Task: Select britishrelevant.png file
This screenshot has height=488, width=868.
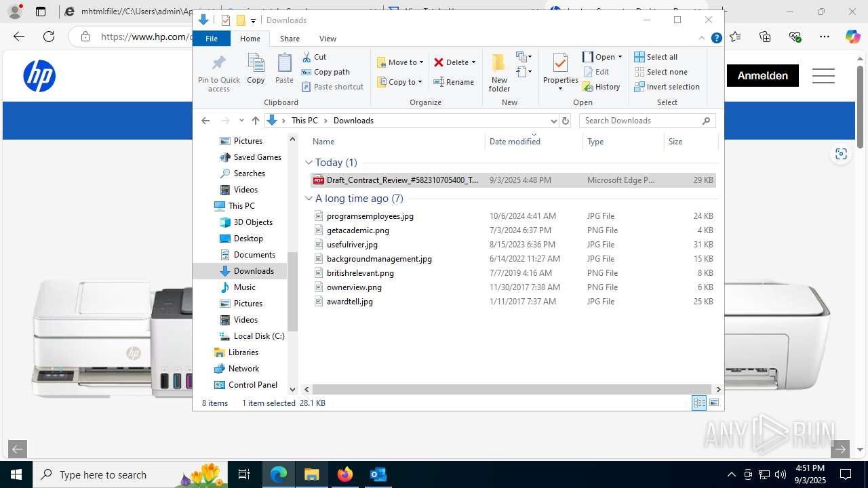Action: click(x=513, y=273)
